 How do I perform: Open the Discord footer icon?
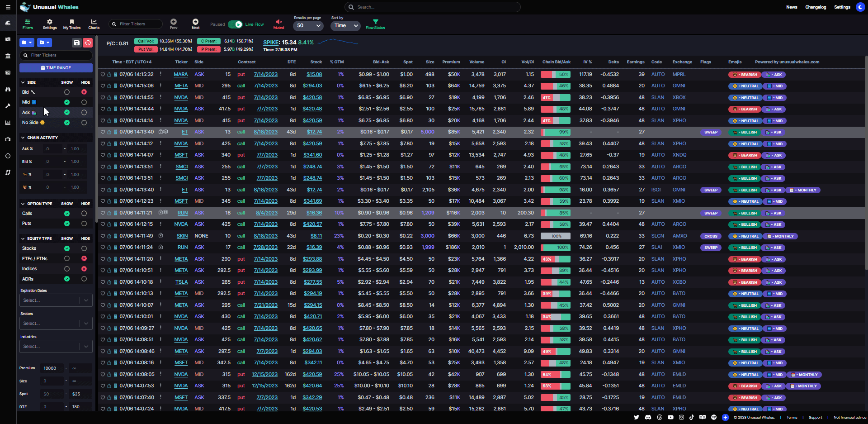pos(648,417)
